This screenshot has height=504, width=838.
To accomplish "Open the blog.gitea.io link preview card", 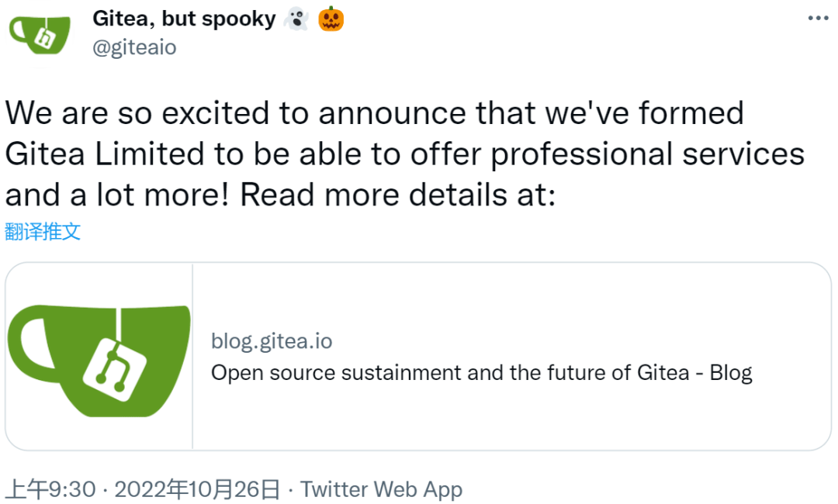I will [419, 353].
